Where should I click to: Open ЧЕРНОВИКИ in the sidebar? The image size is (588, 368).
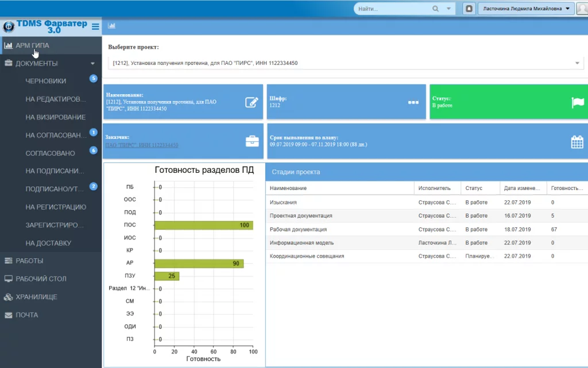pyautogui.click(x=46, y=82)
